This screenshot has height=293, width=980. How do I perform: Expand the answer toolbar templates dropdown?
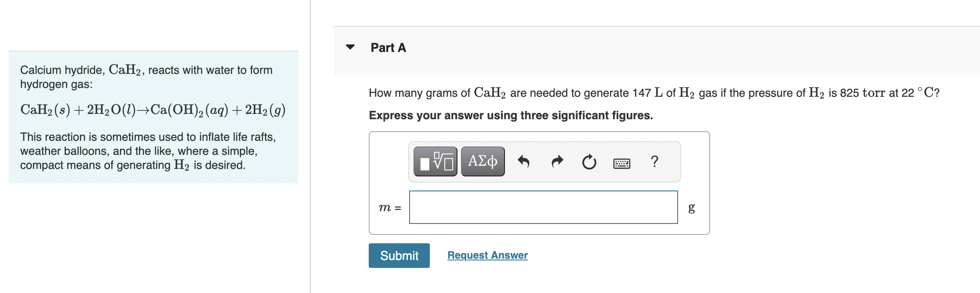[x=435, y=161]
